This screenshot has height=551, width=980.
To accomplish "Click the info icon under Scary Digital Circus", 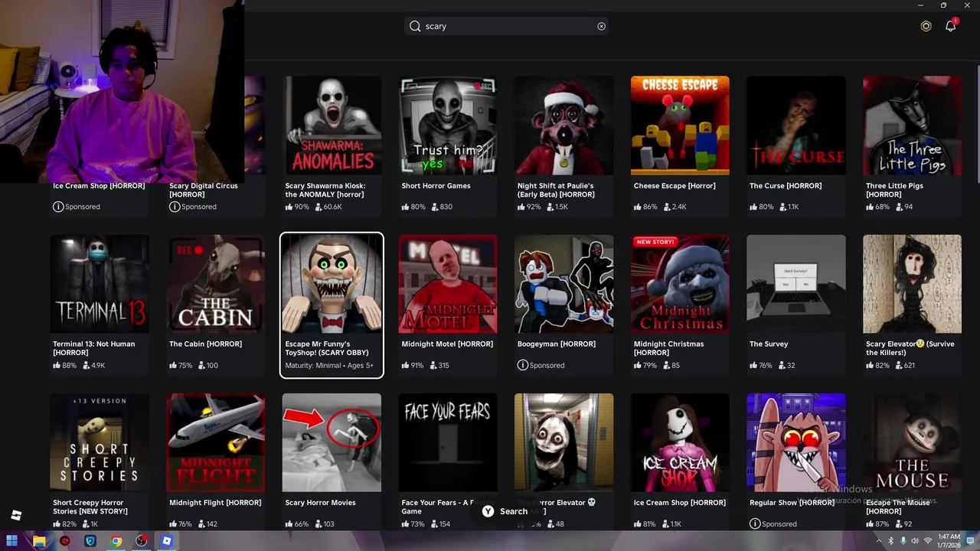I will [174, 207].
